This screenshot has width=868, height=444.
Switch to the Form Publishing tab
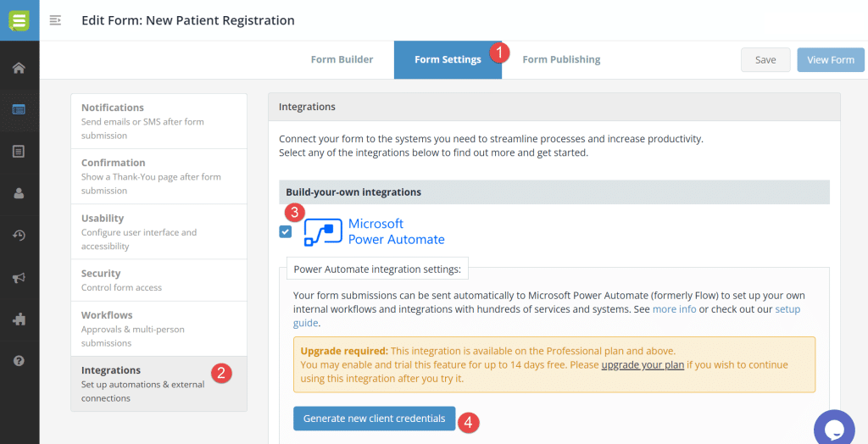coord(561,59)
